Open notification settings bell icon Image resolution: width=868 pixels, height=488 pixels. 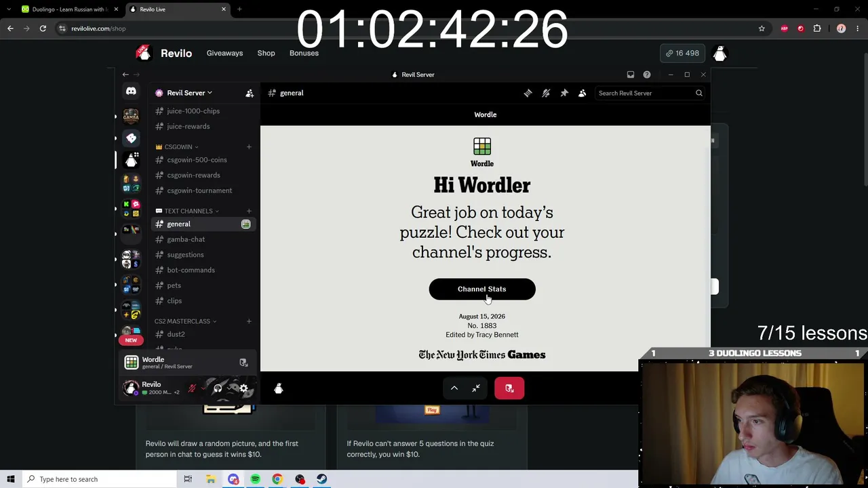click(x=546, y=93)
